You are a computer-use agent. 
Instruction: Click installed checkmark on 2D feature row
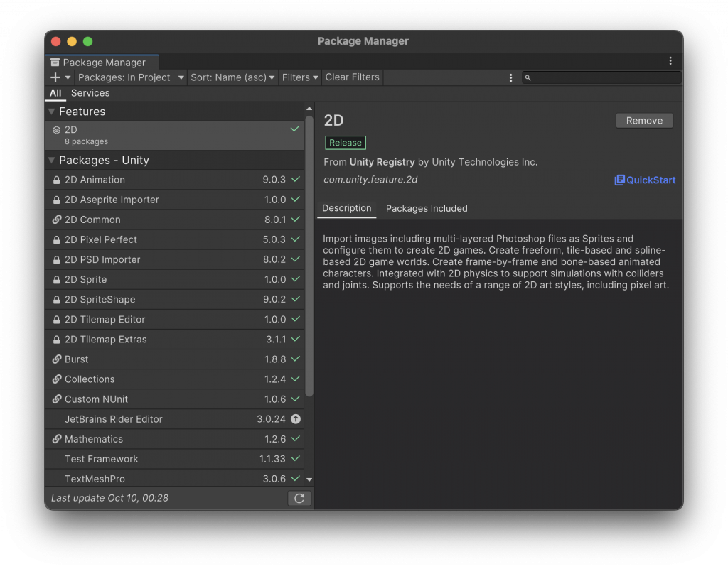(x=295, y=129)
